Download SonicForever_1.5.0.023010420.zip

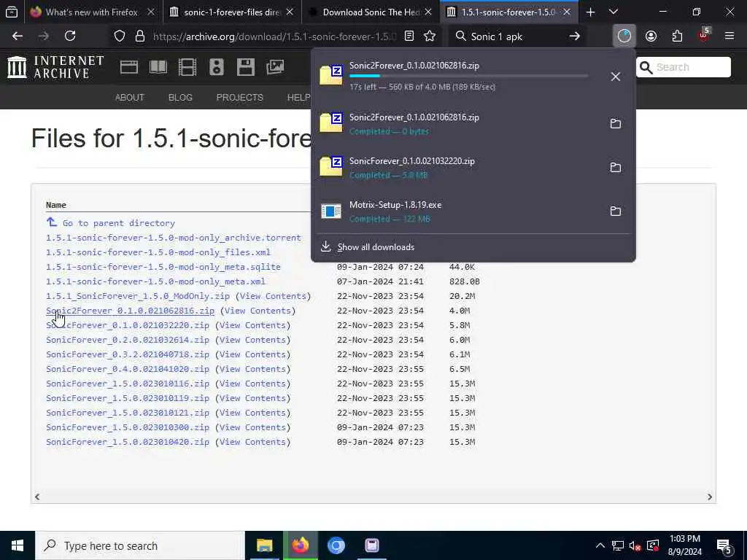[x=128, y=442]
